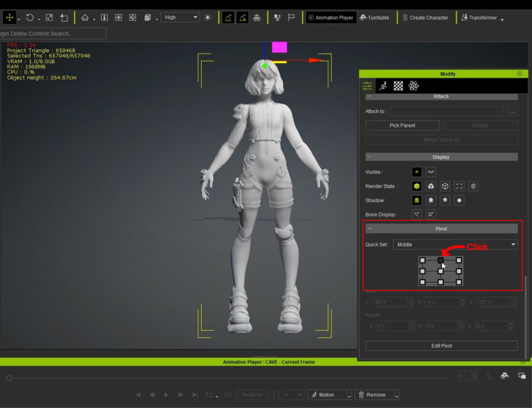Viewport: 532px width, 408px height.
Task: Click the animation timeline slider handle
Action: tap(9, 378)
